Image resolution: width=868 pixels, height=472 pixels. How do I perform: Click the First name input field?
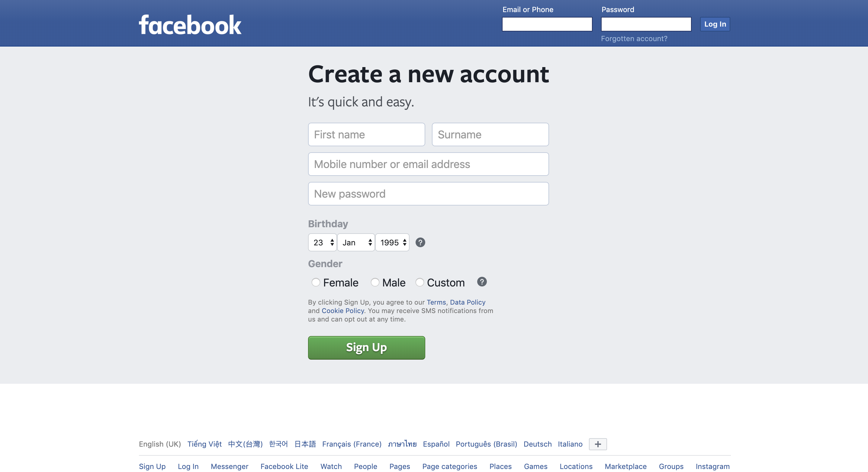(366, 134)
